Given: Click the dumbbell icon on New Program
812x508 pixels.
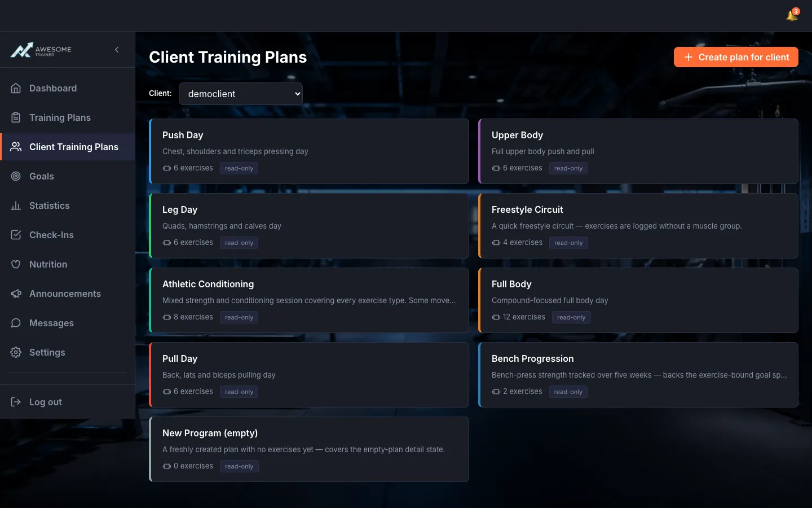Looking at the screenshot, I should coord(167,466).
